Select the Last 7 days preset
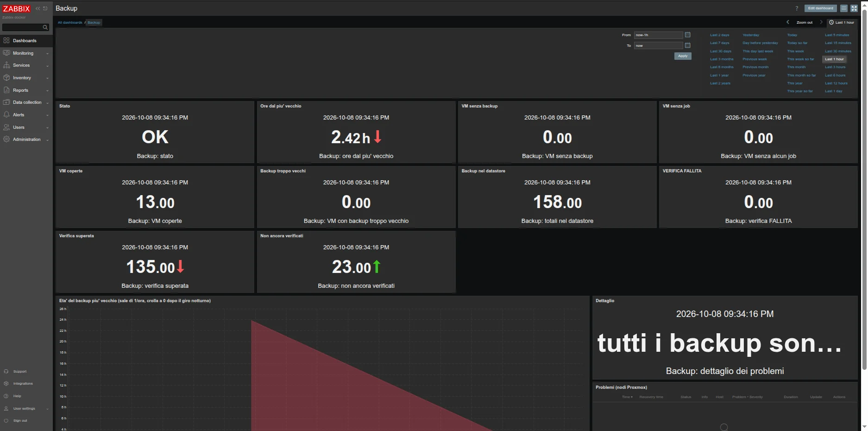Screen dimensions: 868x431 [x=719, y=43]
